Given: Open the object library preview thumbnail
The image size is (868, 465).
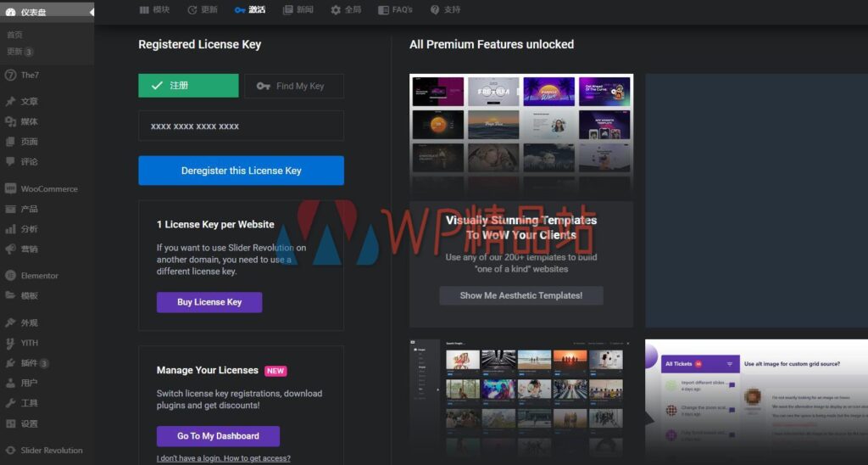Looking at the screenshot, I should [x=521, y=401].
